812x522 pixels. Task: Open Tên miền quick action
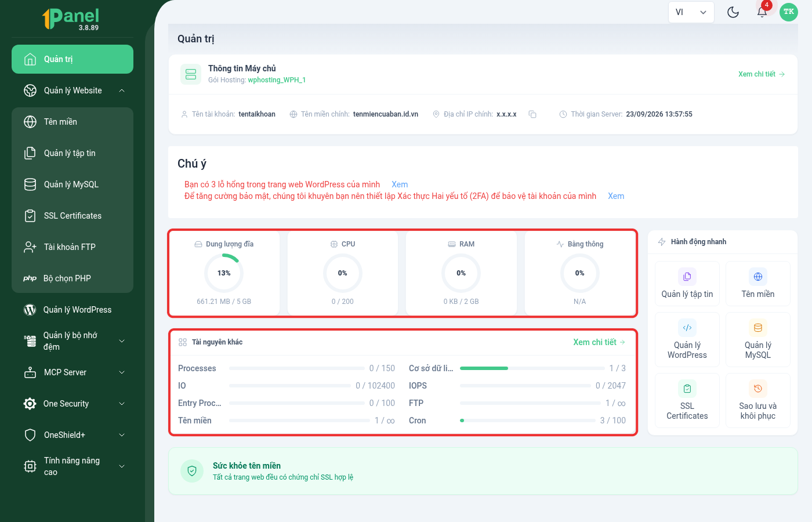click(758, 284)
